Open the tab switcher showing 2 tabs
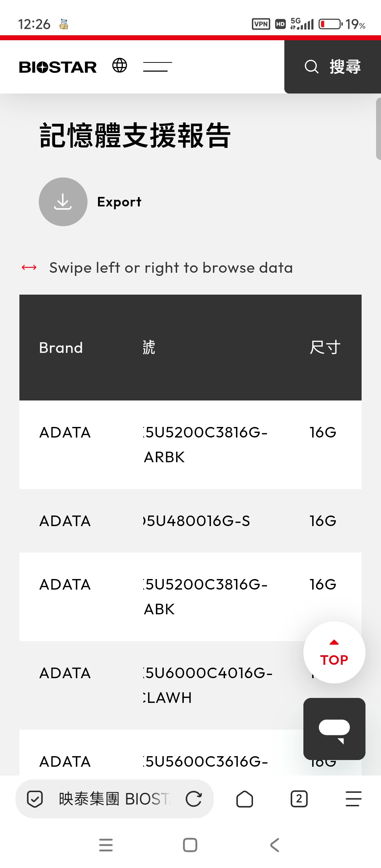Viewport: 381px width, 868px height. [299, 799]
